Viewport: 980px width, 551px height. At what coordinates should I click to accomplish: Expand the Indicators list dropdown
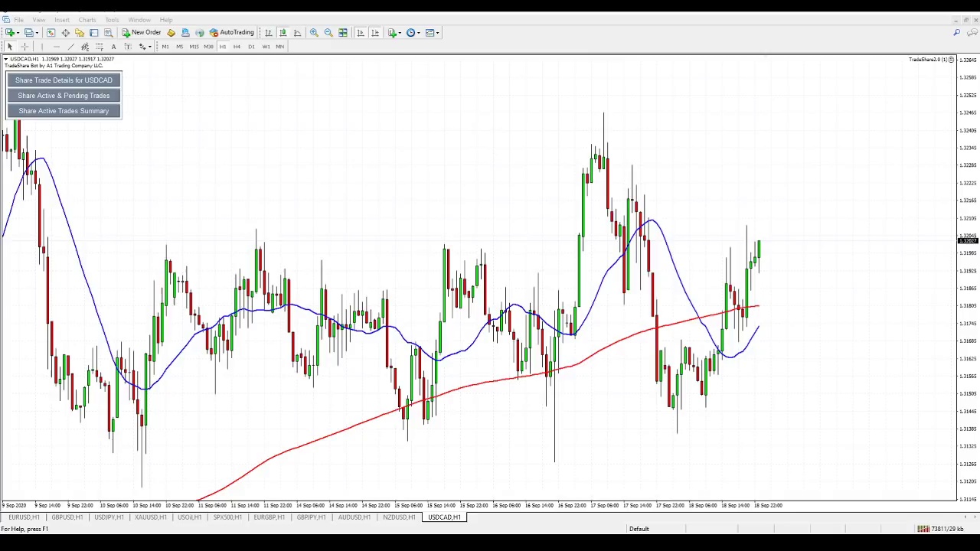[400, 33]
